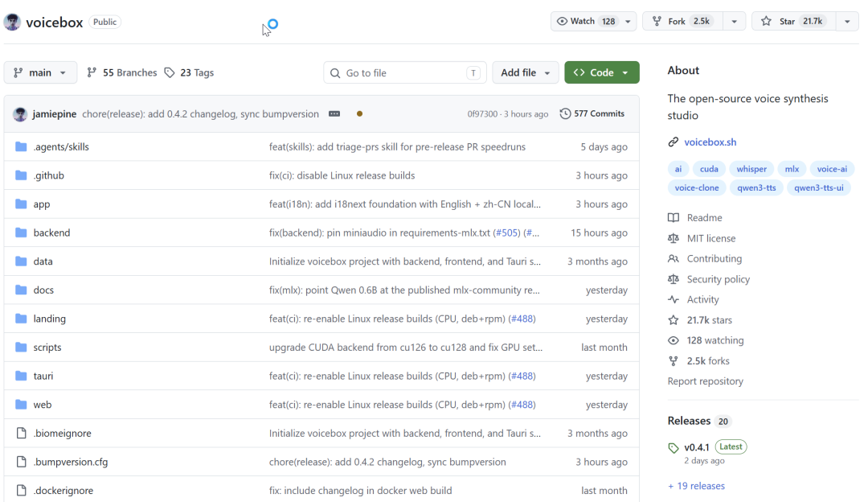Viewport: 868px width, 502px height.
Task: Expand the Watch options caret
Action: (628, 22)
